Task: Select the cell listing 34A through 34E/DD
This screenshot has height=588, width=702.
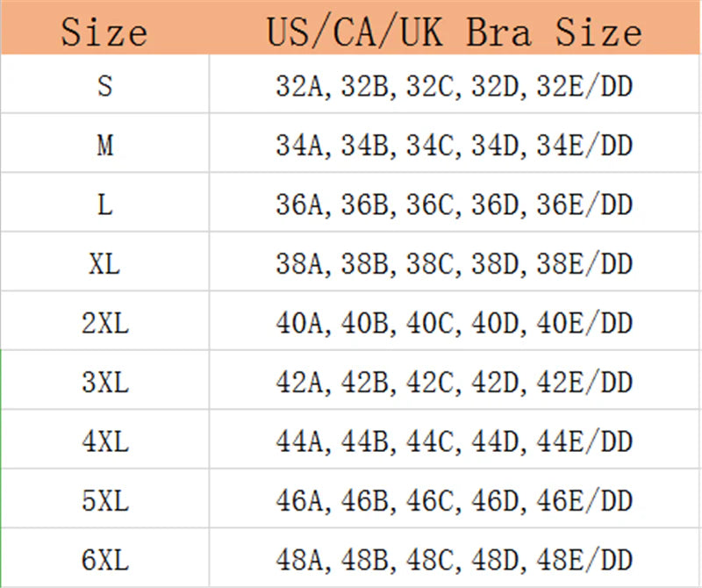Action: pos(455,146)
